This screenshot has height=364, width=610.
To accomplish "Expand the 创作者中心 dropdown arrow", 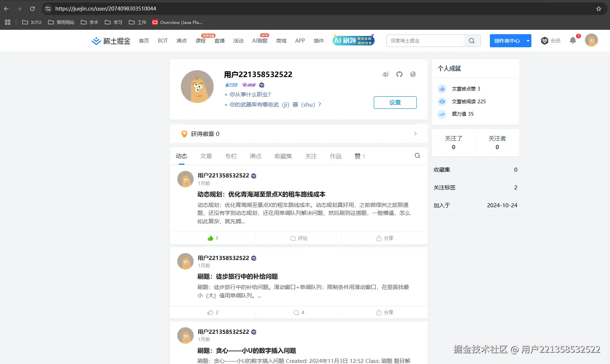I will click(528, 41).
